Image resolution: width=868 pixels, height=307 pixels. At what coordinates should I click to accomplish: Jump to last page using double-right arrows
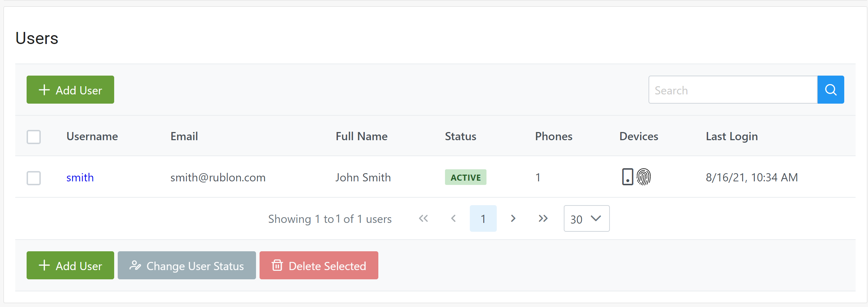543,219
